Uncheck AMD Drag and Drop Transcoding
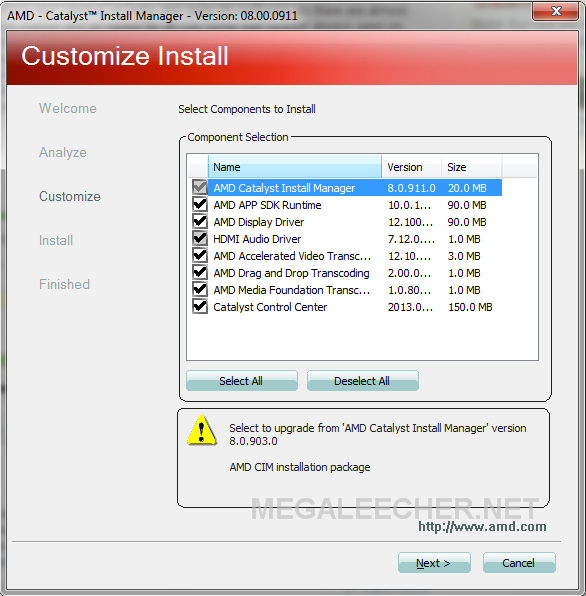Viewport: 586px width, 596px height. click(200, 273)
